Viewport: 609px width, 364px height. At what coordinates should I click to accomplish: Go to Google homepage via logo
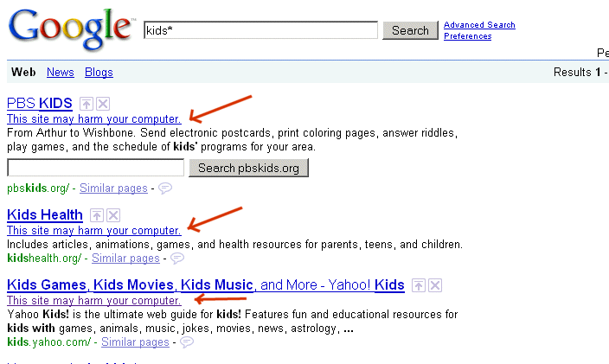click(71, 29)
